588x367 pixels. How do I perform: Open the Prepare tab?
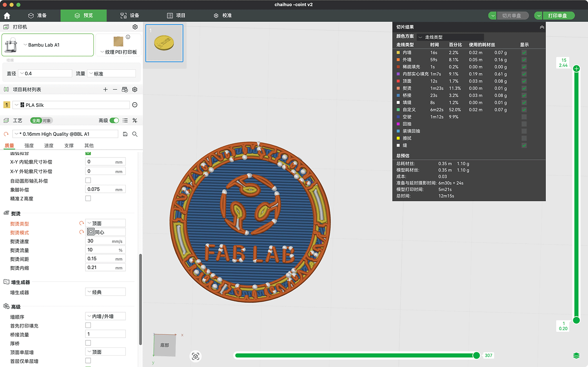(38, 16)
